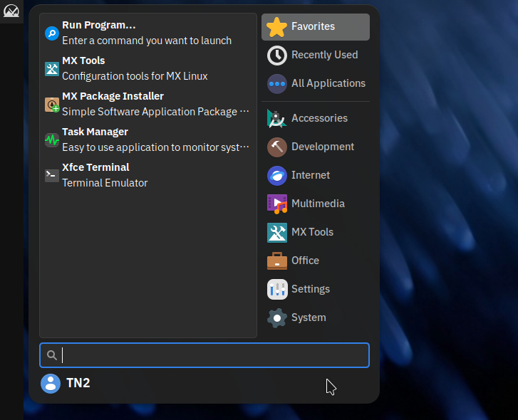Select the Favorites category label
Screen dimensions: 518x420
(313, 26)
